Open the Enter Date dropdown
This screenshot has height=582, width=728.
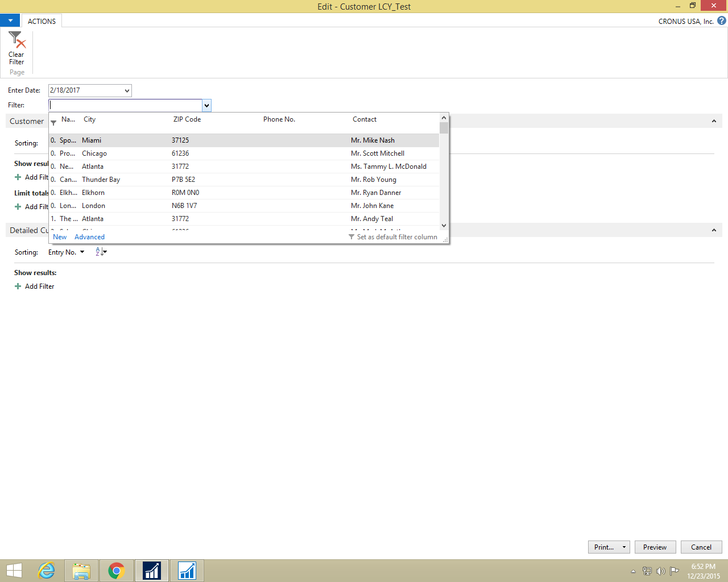click(127, 91)
